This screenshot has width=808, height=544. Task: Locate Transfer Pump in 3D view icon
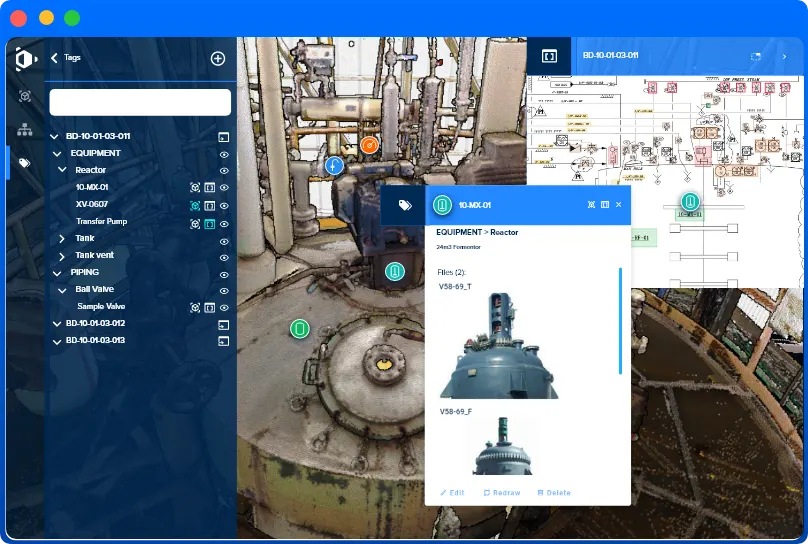tap(195, 224)
